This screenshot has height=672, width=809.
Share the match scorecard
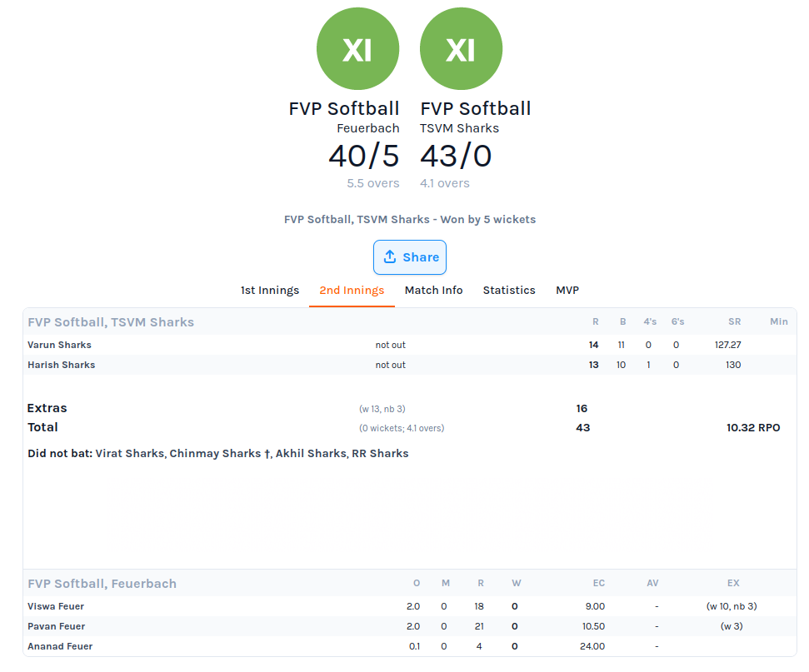tap(410, 257)
